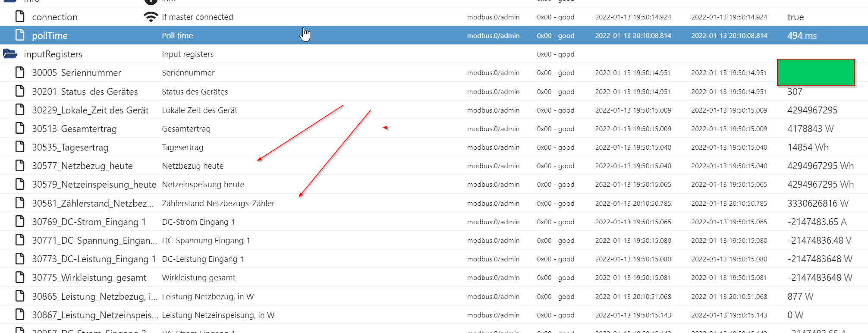
Task: Select the 30579_Netzeinspeisung_heute entry
Action: pos(94,184)
